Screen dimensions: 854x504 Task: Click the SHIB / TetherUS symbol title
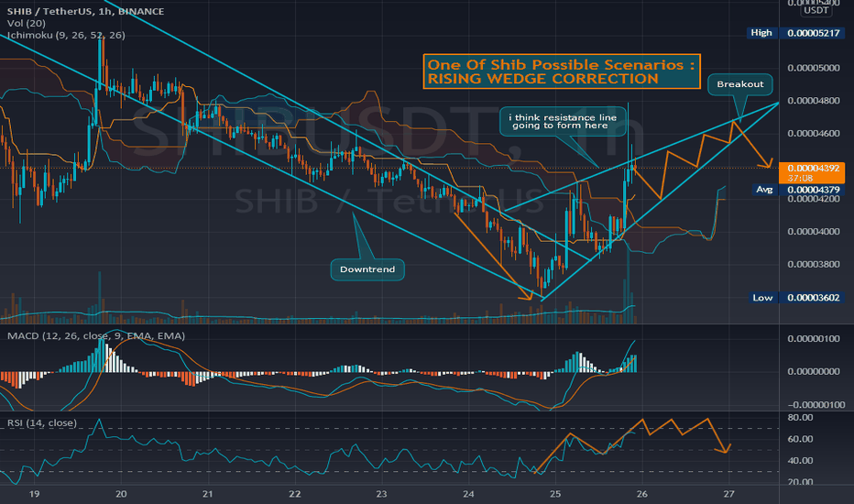pos(85,11)
